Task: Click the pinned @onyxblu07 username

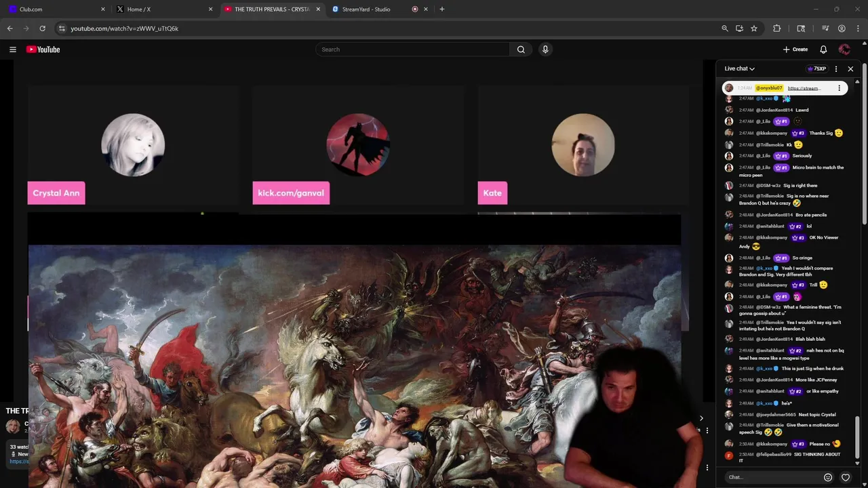Action: click(x=770, y=88)
